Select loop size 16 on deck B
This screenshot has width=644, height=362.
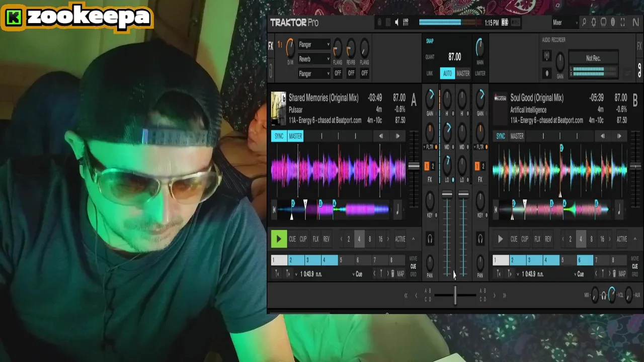pyautogui.click(x=602, y=239)
